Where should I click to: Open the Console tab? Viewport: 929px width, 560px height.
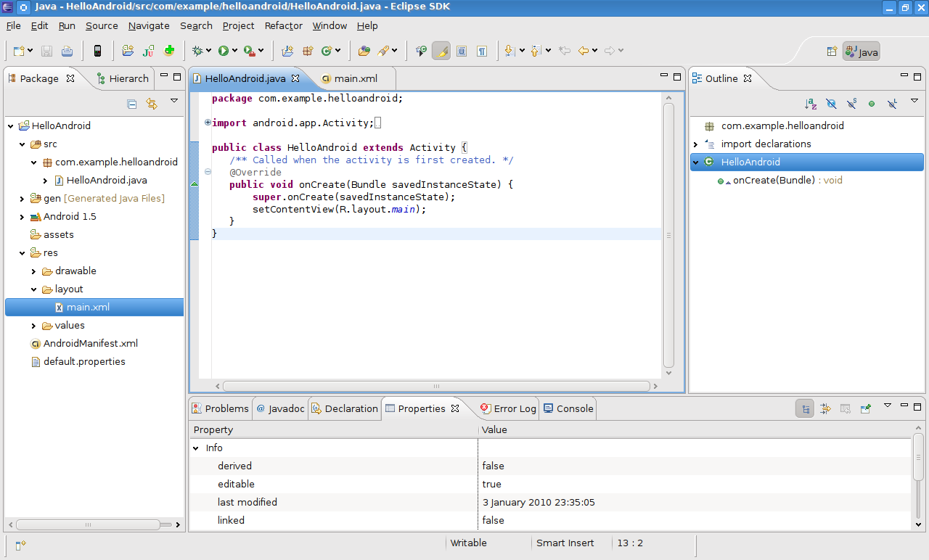[x=574, y=408]
